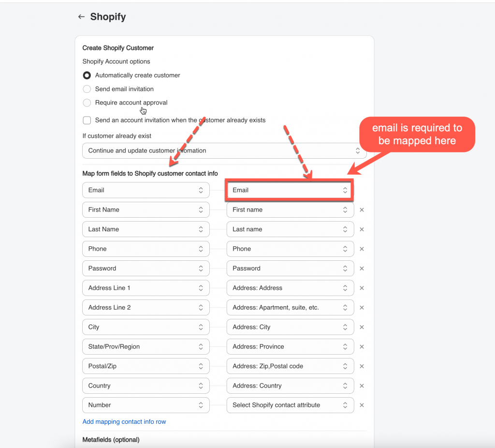The height and width of the screenshot is (448, 495).
Task: Remove the Number mapping row
Action: coord(362,405)
